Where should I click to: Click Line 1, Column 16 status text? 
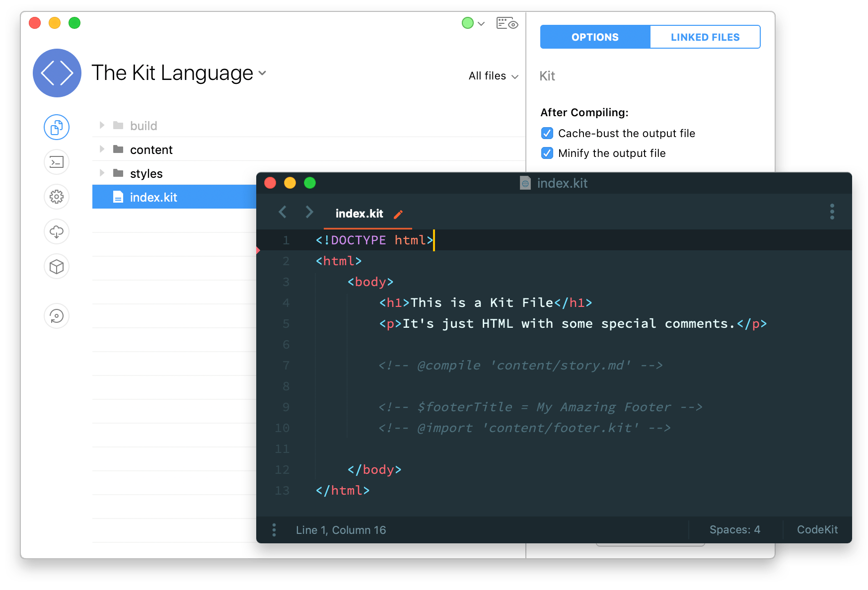(x=341, y=530)
